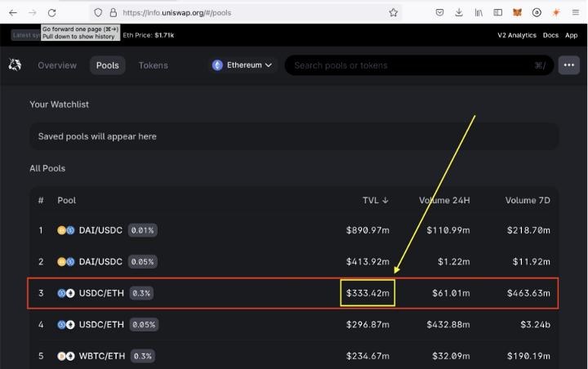Viewport: 588px width, 369px height.
Task: Click the shield tracking protection icon
Action: [98, 13]
